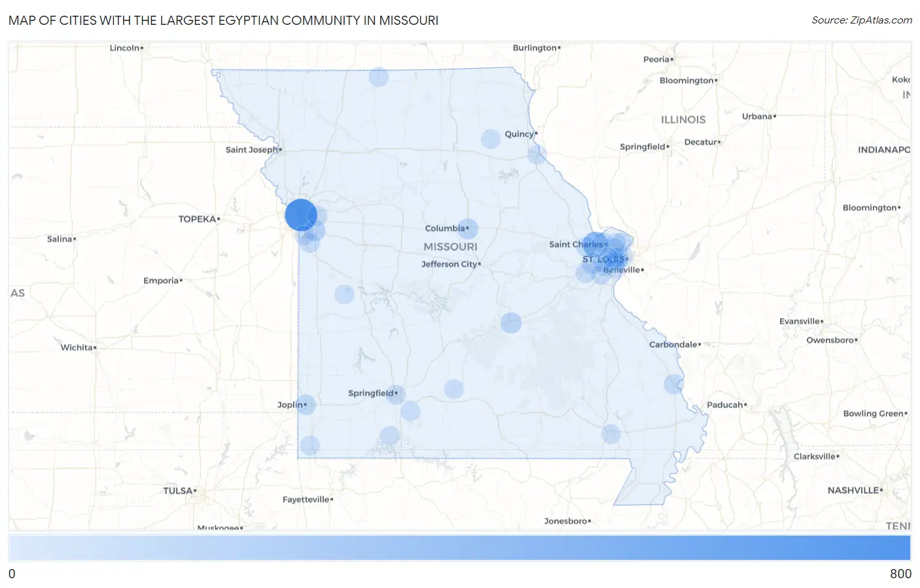Viewport: 920px width, 588px height.
Task: Click the Clarksville city label
Action: click(x=816, y=457)
